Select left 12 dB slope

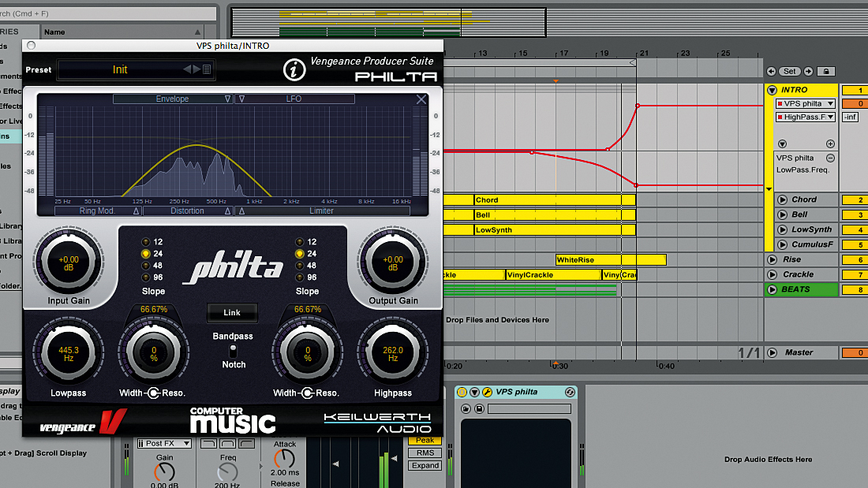pyautogui.click(x=146, y=242)
